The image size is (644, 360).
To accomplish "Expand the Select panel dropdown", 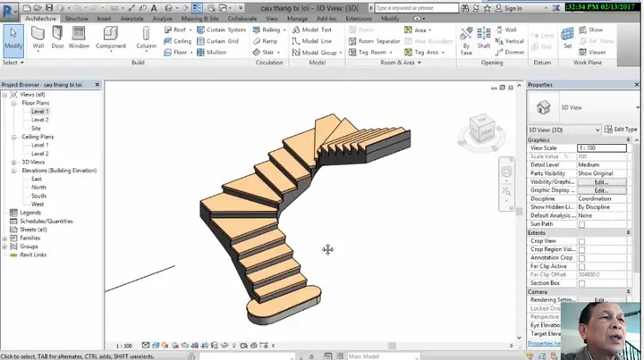I will click(x=13, y=63).
